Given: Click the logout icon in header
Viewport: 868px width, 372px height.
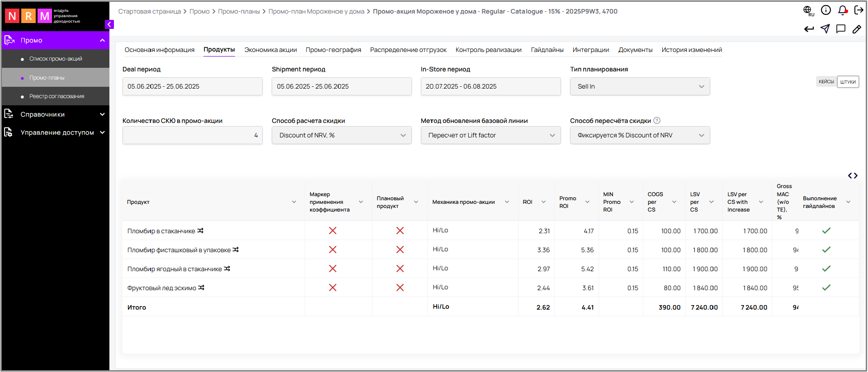Looking at the screenshot, I should [x=859, y=10].
